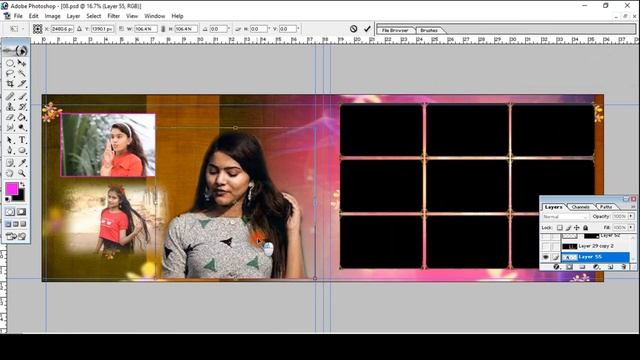Open the Filter menu
Image resolution: width=640 pixels, height=360 pixels.
pos(113,16)
